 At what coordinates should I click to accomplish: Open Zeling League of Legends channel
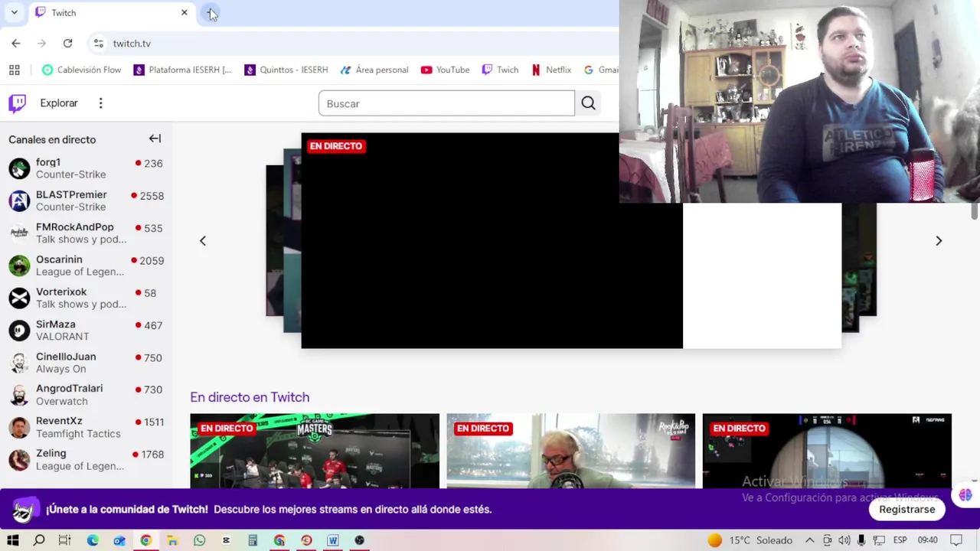[x=86, y=459]
